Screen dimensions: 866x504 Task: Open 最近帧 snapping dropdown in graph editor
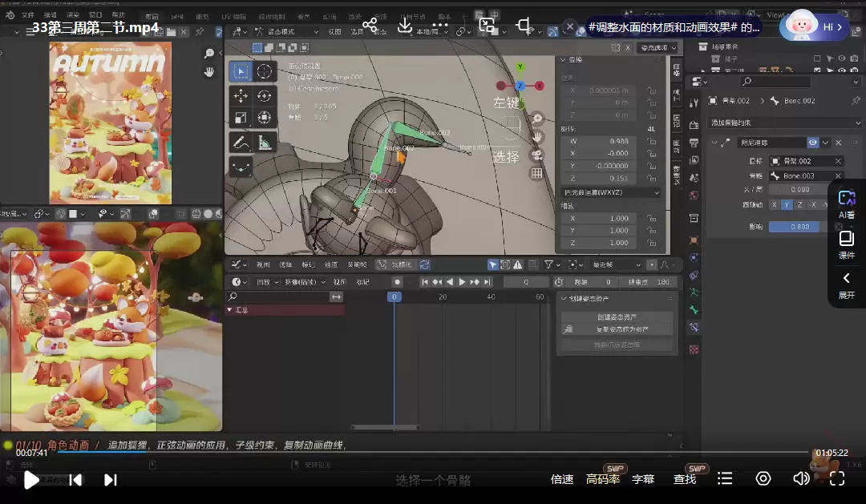point(617,265)
